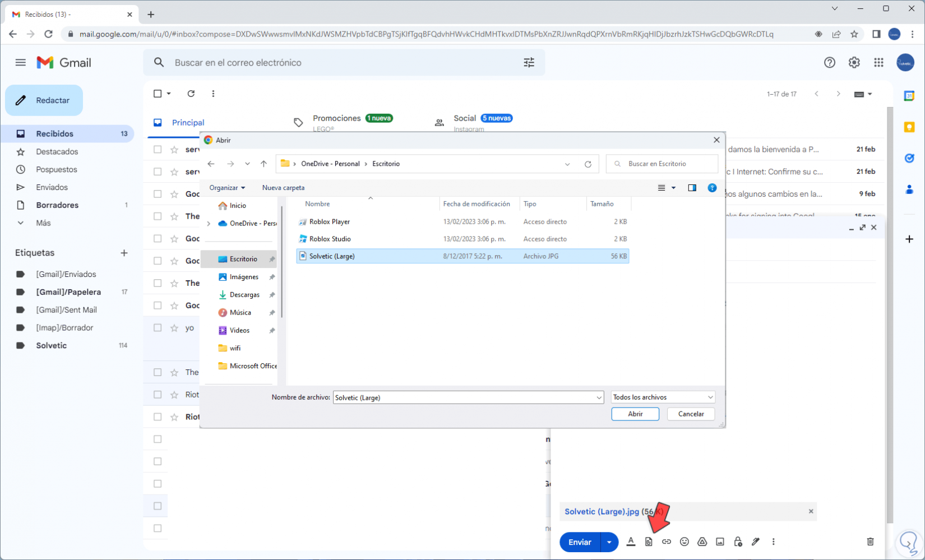925x560 pixels.
Task: Insert a link in the compose window
Action: (x=667, y=542)
